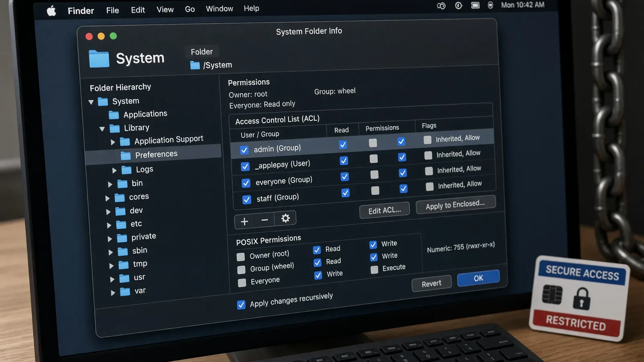Screen dimensions: 644x362
Task: Open the Finder menu
Action: 80,10
